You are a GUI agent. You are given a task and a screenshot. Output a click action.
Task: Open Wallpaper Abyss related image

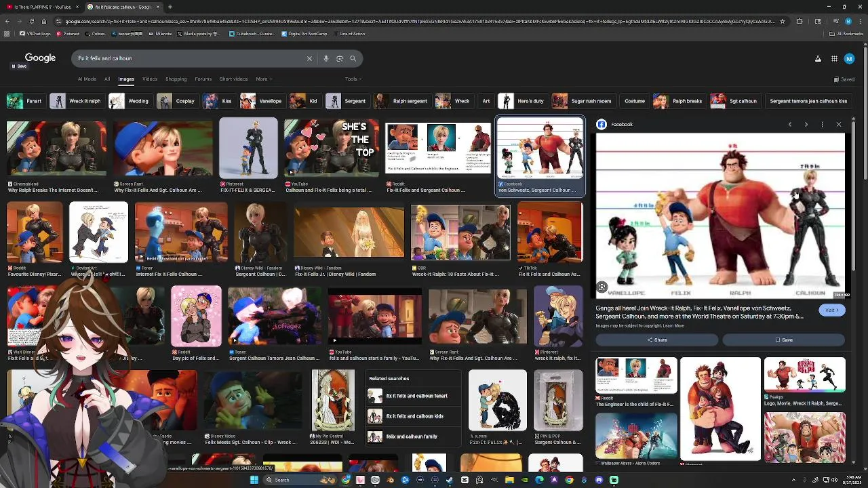click(x=636, y=436)
